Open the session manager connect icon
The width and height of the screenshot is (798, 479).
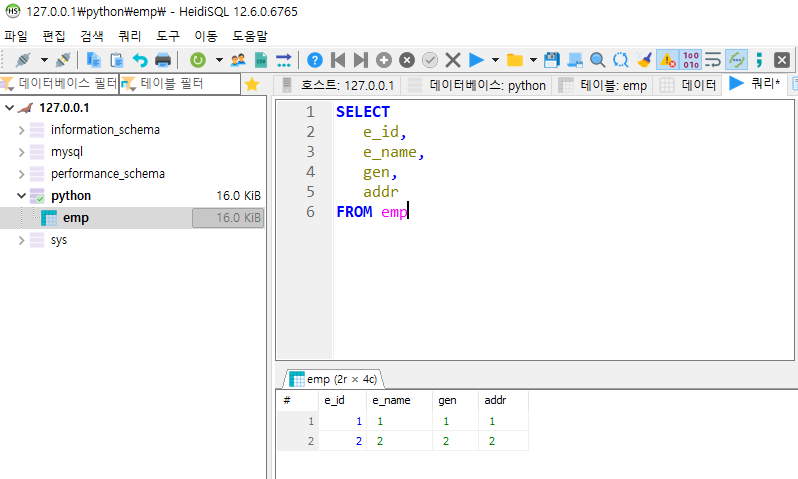point(23,60)
